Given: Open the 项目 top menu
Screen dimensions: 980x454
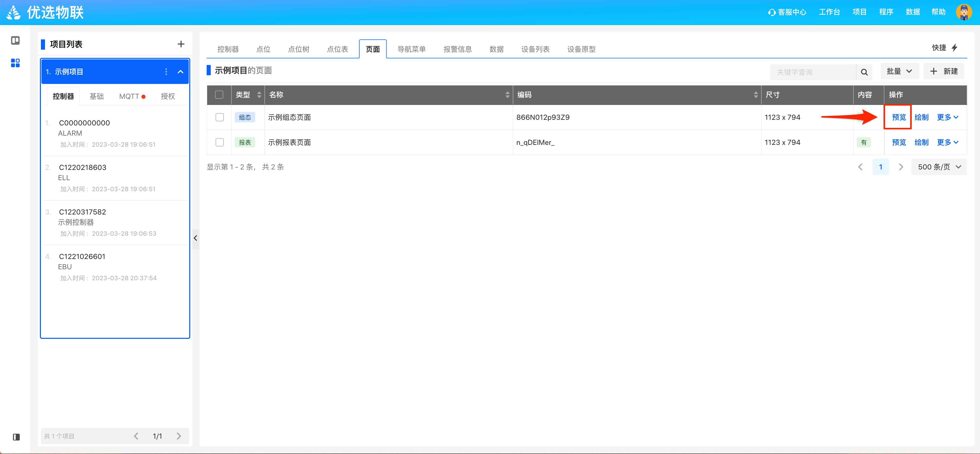Looking at the screenshot, I should 859,12.
